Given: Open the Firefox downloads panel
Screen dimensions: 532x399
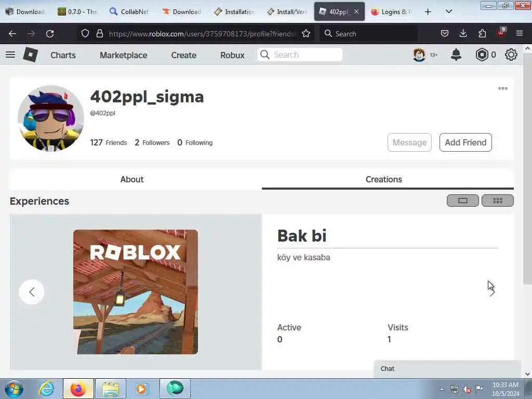Looking at the screenshot, I should click(x=463, y=33).
